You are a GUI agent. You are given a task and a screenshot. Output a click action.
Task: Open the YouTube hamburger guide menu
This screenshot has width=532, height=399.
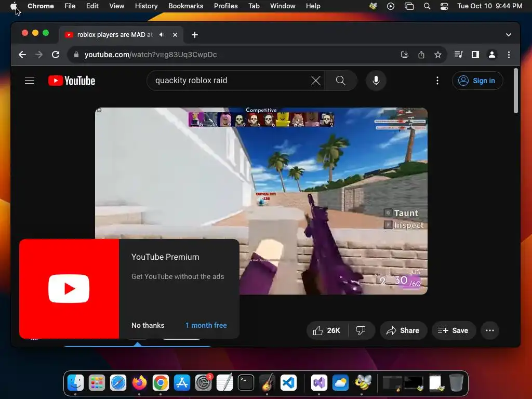[30, 81]
